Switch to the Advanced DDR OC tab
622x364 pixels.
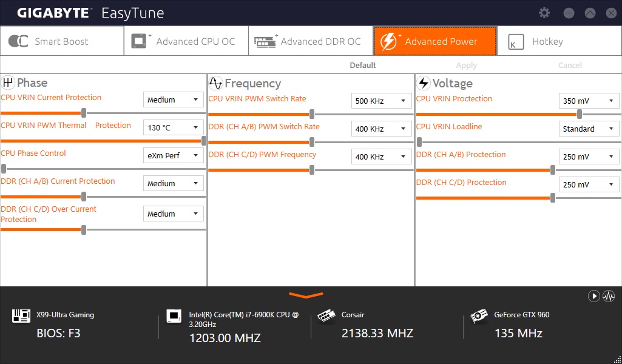(311, 41)
